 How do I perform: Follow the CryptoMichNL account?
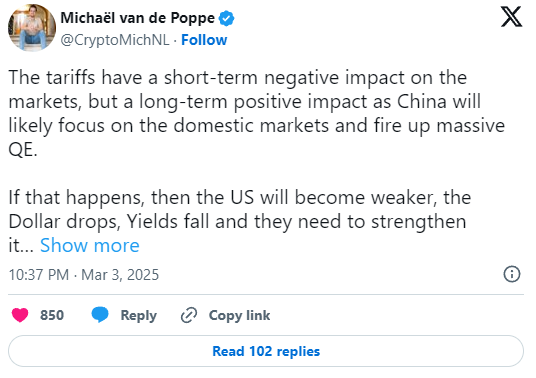[204, 40]
